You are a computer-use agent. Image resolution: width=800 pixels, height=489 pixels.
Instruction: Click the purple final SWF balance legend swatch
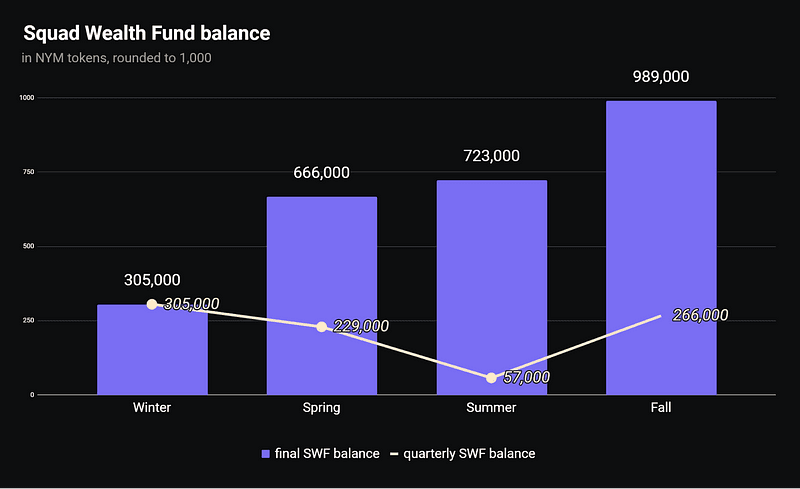pyautogui.click(x=265, y=454)
